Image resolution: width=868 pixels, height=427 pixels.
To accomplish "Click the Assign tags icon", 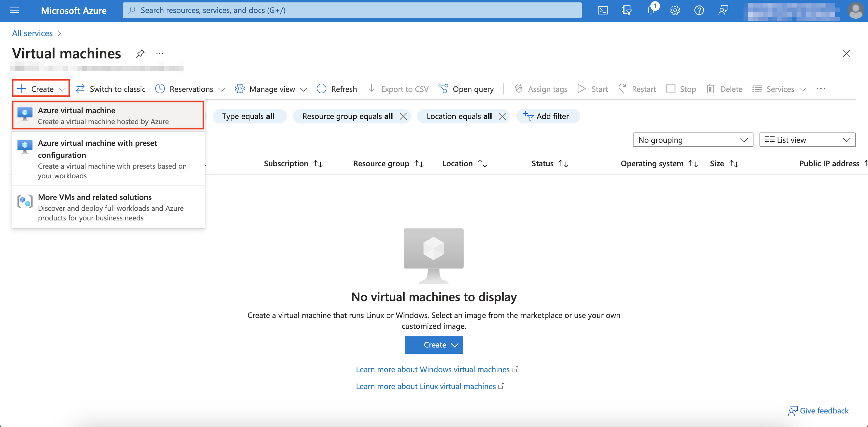I will [x=519, y=89].
